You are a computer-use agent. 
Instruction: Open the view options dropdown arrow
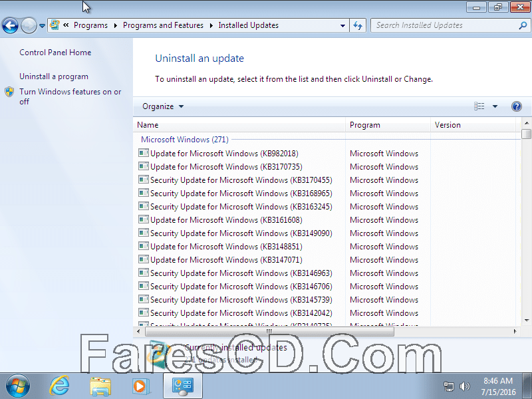point(495,106)
